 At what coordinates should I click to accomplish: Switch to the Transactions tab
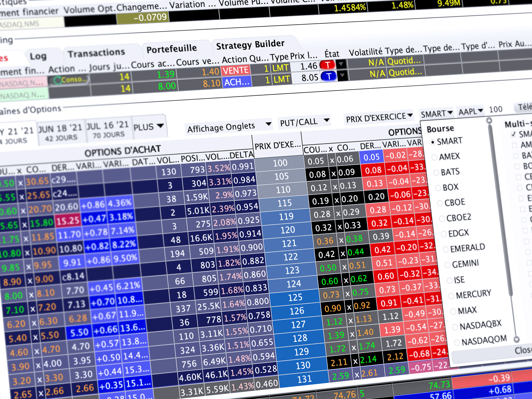click(x=96, y=53)
